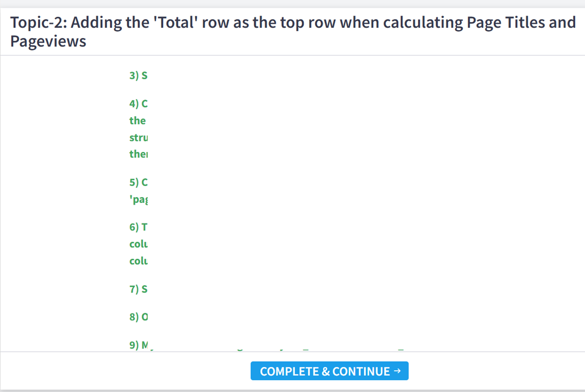Click the truncated 'pag' text line
The width and height of the screenshot is (585, 392).
click(138, 199)
